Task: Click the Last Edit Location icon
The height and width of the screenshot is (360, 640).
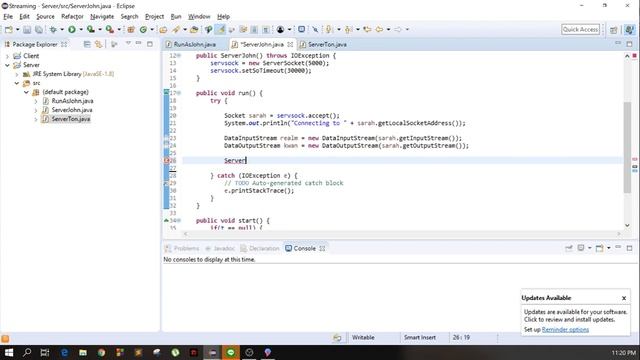Action: point(367,29)
